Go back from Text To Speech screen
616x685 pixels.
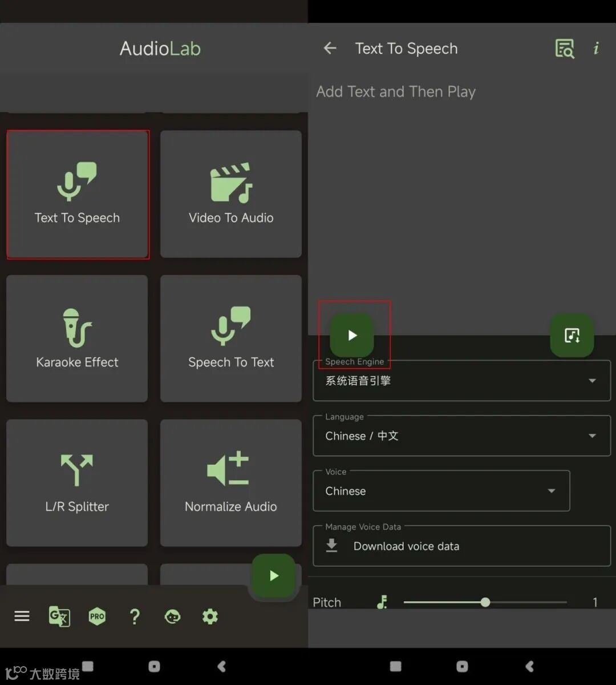coord(330,49)
